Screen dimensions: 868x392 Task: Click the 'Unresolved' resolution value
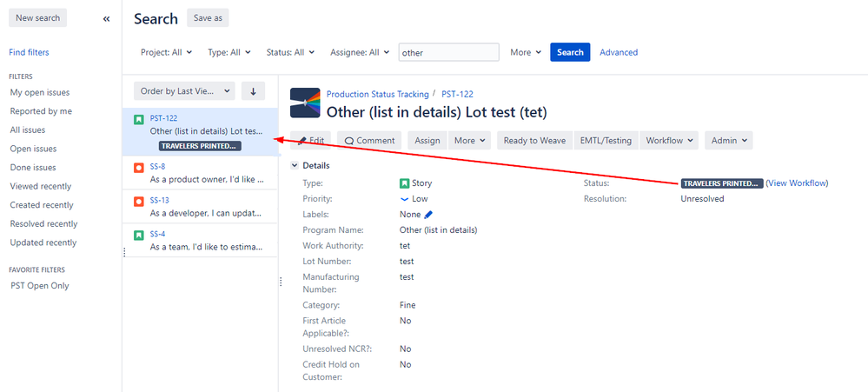[x=703, y=199]
